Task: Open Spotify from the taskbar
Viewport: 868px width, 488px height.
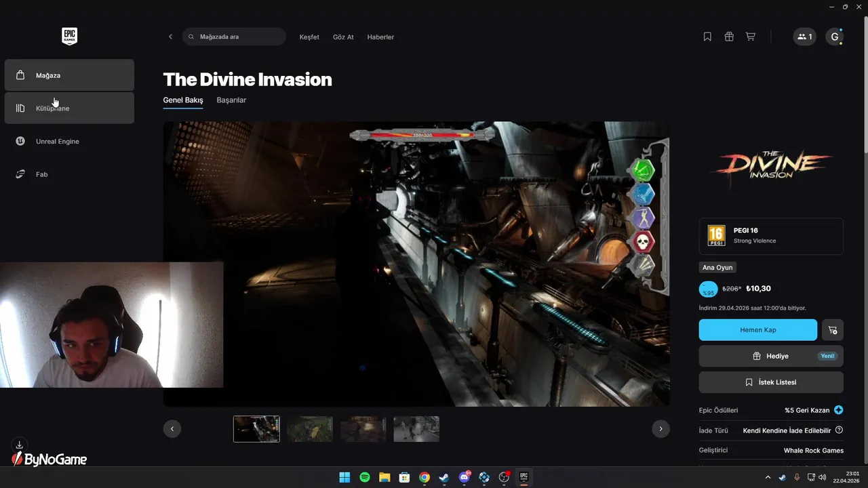Action: (x=365, y=477)
